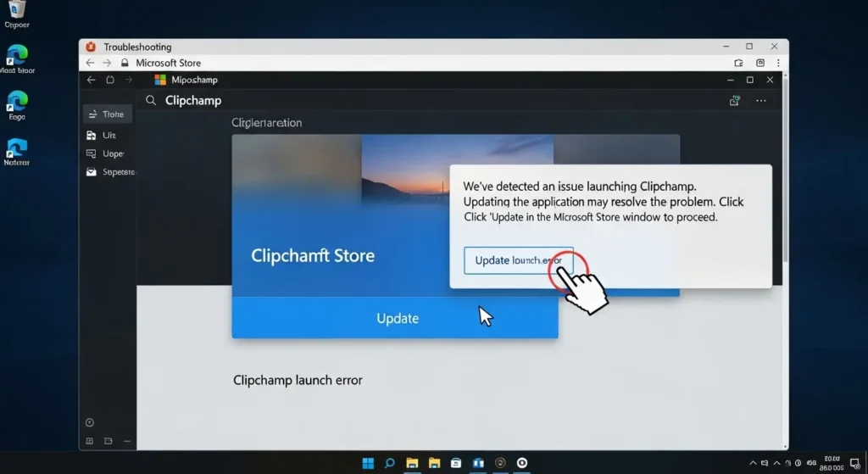The image size is (868, 474).
Task: Open outer window vertical three-dot menu
Action: (x=778, y=63)
